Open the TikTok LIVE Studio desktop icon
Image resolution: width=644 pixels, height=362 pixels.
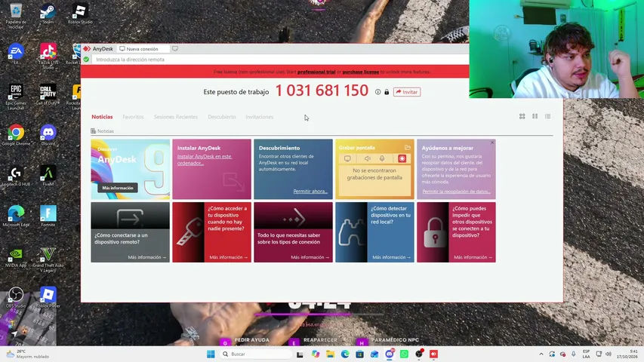pyautogui.click(x=48, y=57)
